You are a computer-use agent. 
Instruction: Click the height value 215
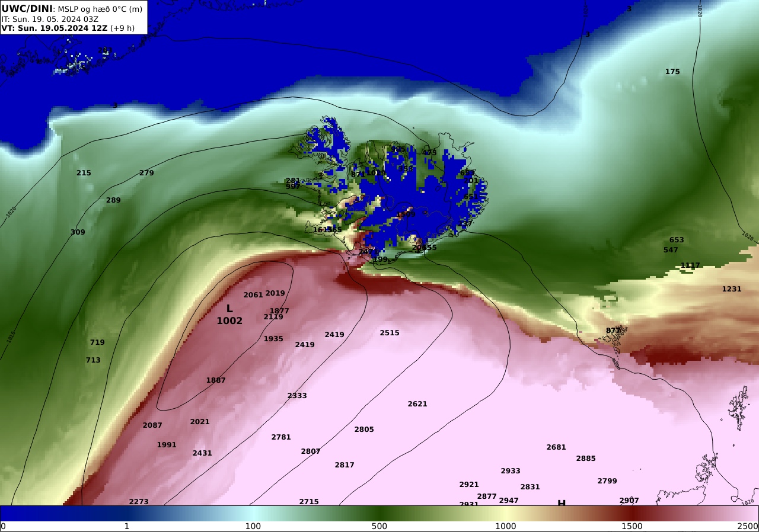click(x=84, y=173)
